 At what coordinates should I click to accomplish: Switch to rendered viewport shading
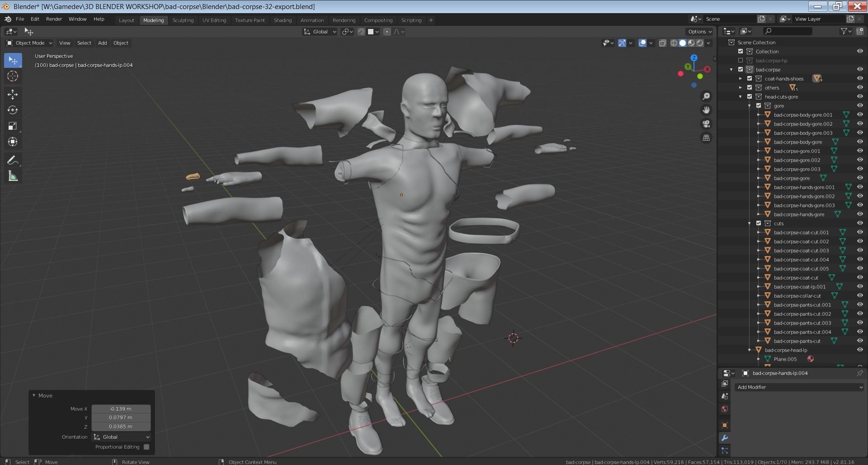click(x=700, y=43)
